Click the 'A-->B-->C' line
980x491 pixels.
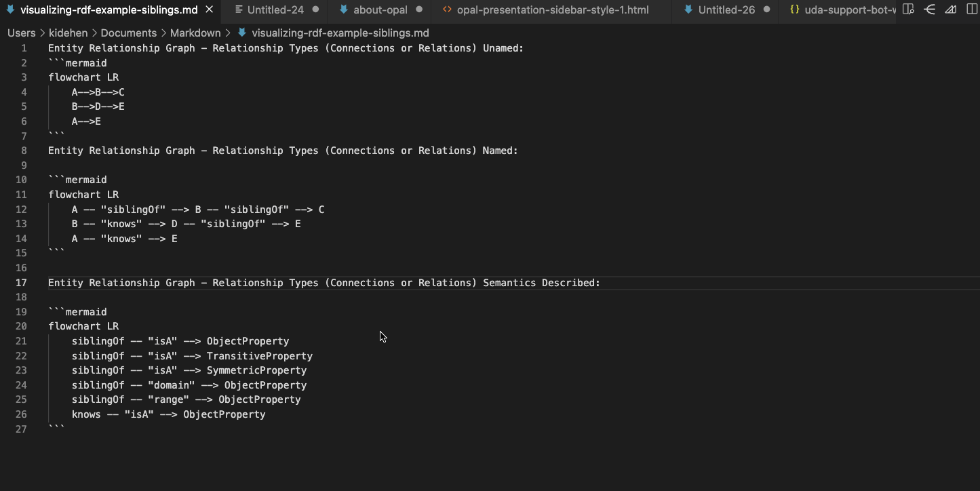(x=98, y=92)
